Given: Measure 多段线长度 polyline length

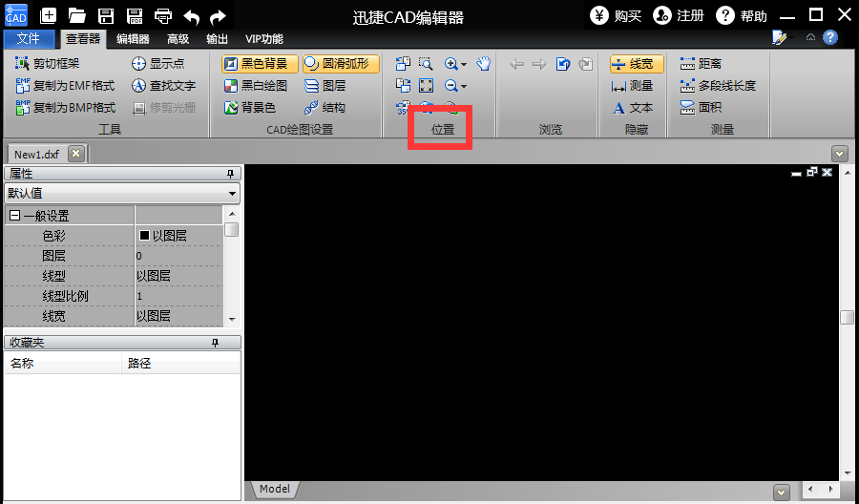Looking at the screenshot, I should 718,86.
